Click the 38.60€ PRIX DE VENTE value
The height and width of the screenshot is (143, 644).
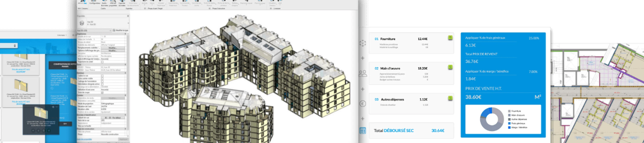[x=473, y=97]
